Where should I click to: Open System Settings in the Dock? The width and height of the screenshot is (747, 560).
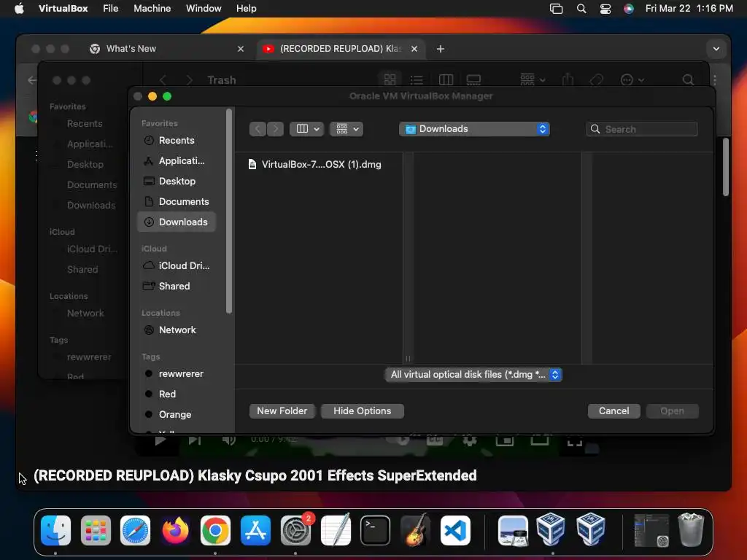[295, 530]
